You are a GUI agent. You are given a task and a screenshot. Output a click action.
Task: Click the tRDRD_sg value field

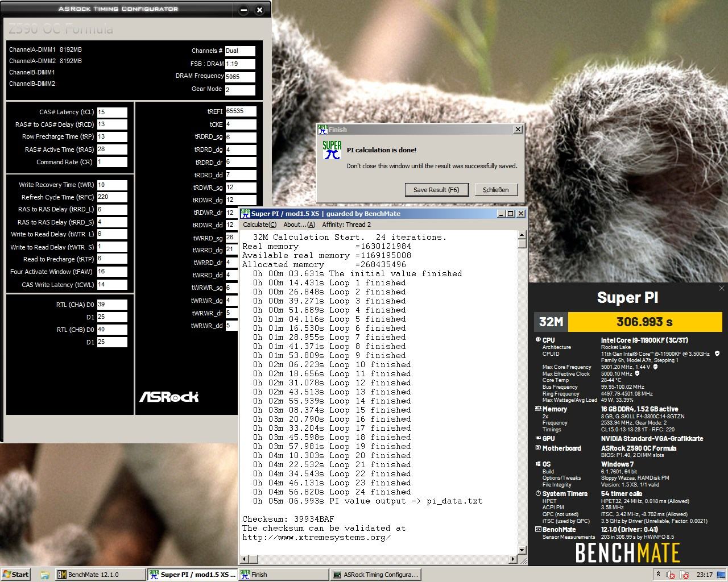click(241, 137)
